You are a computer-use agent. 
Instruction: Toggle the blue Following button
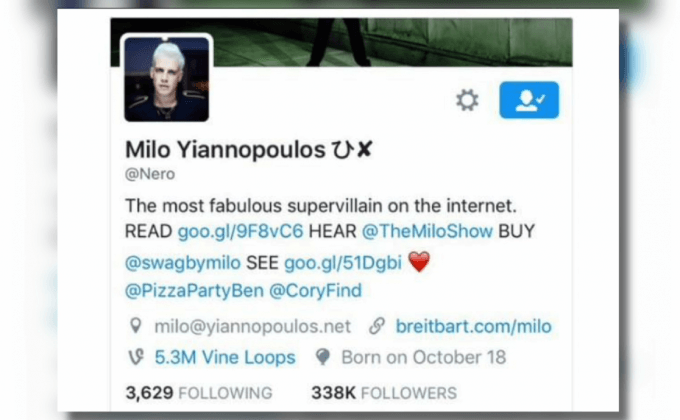coord(529,100)
